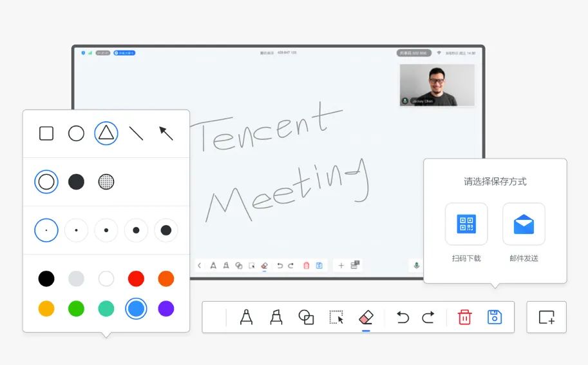Pick the second-largest stroke size
This screenshot has height=365, width=588.
point(136,230)
